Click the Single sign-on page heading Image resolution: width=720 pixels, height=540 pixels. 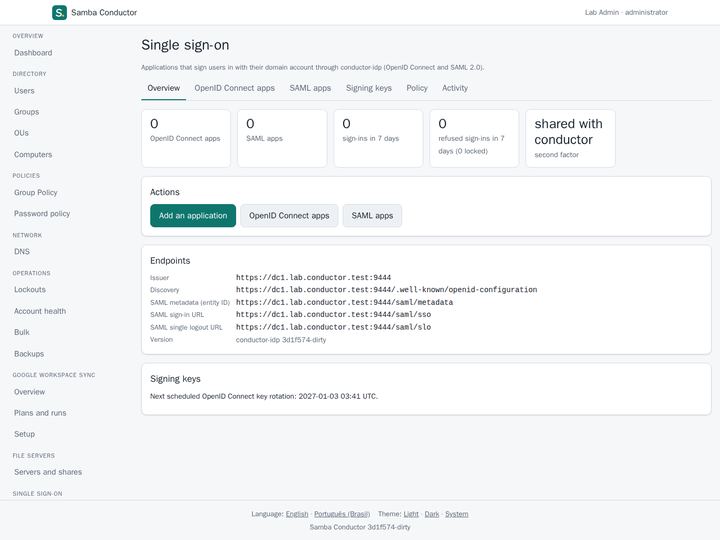(185, 45)
